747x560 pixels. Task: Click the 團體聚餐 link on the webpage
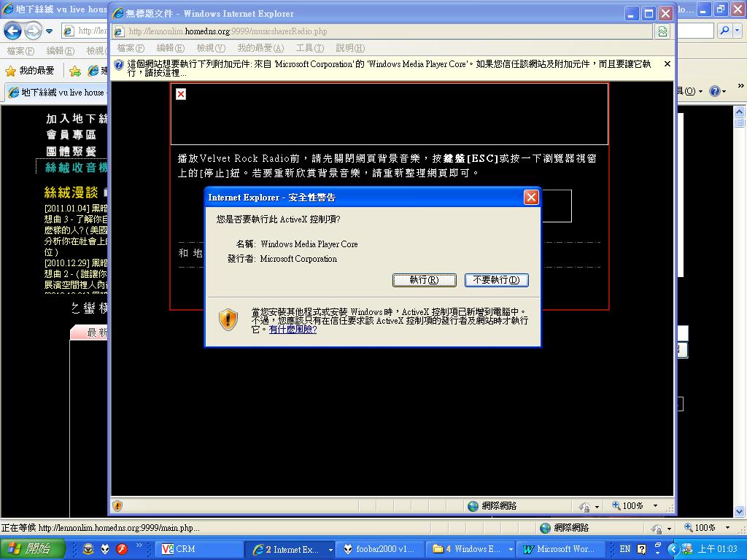(x=71, y=152)
